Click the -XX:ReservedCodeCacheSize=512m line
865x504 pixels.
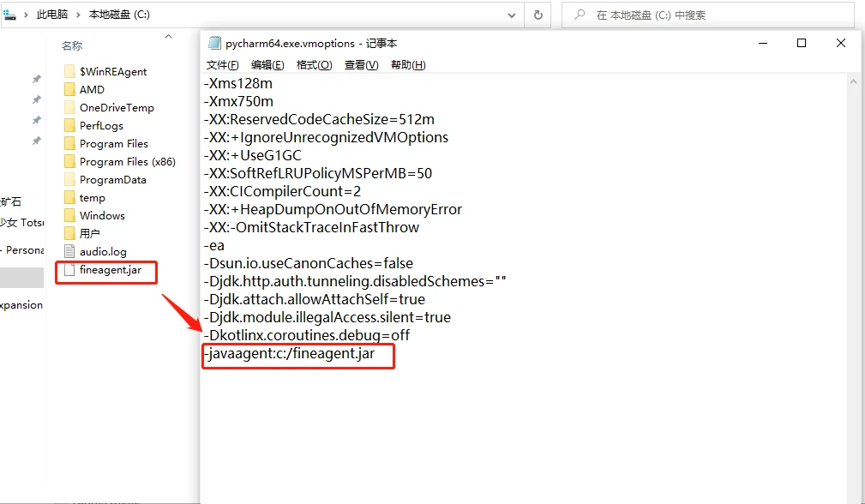click(x=319, y=120)
